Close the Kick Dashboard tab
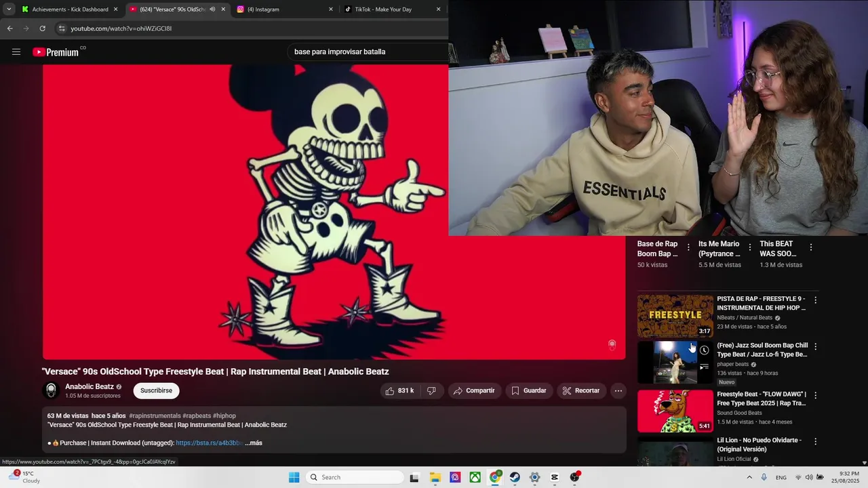 coord(116,9)
